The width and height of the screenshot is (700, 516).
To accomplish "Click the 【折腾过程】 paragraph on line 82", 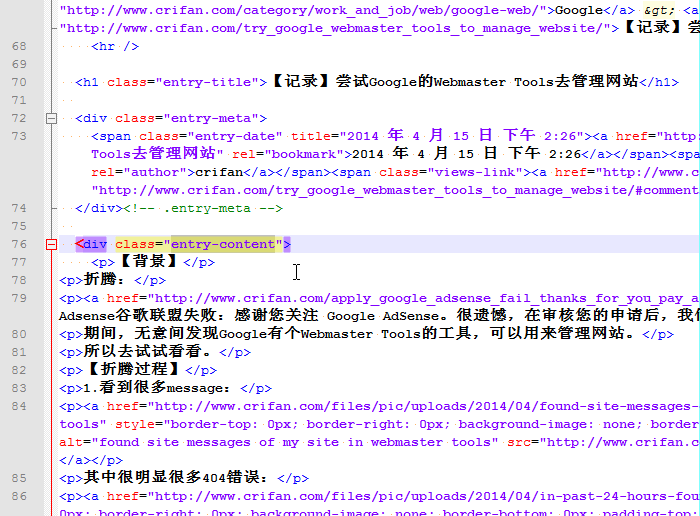I will click(134, 370).
